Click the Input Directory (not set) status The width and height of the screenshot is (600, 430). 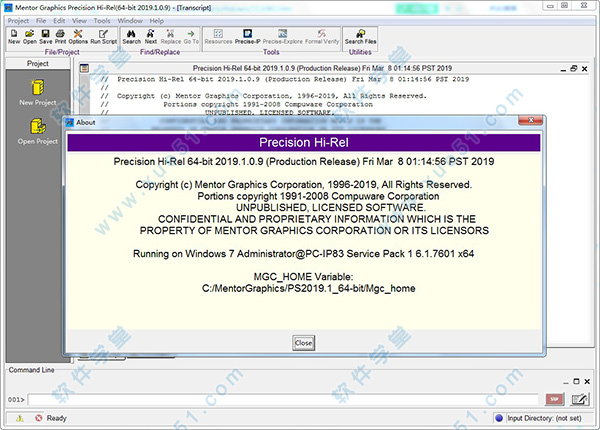(544, 418)
